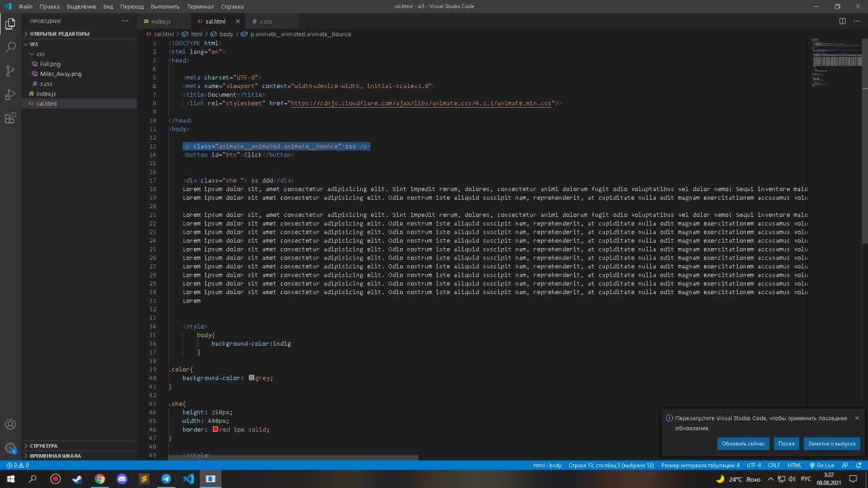Screen dimensions: 868x488
Task: Click the Later button in notification
Action: [x=786, y=444]
